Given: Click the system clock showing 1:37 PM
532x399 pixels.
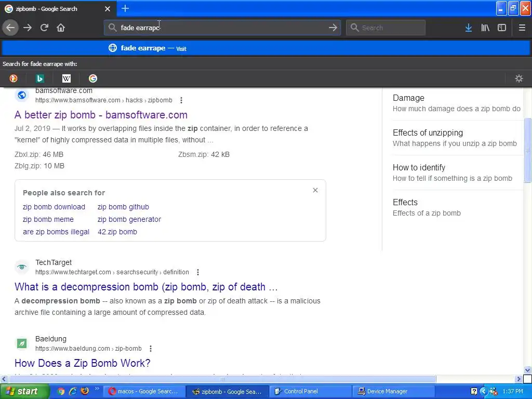Looking at the screenshot, I should [513, 392].
